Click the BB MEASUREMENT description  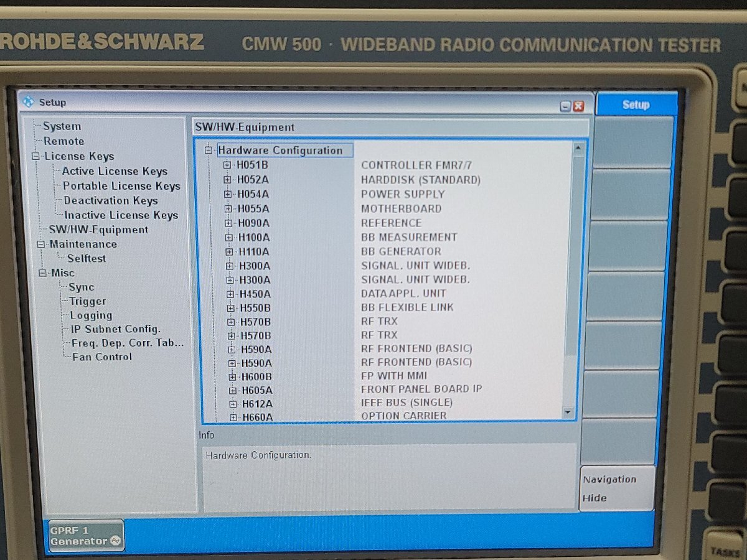click(x=409, y=237)
